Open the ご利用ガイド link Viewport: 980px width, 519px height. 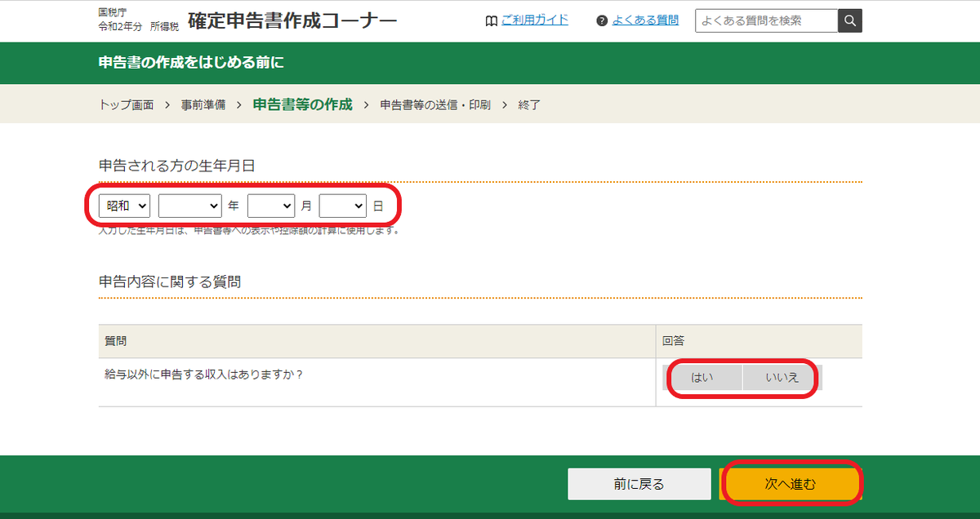pyautogui.click(x=534, y=20)
